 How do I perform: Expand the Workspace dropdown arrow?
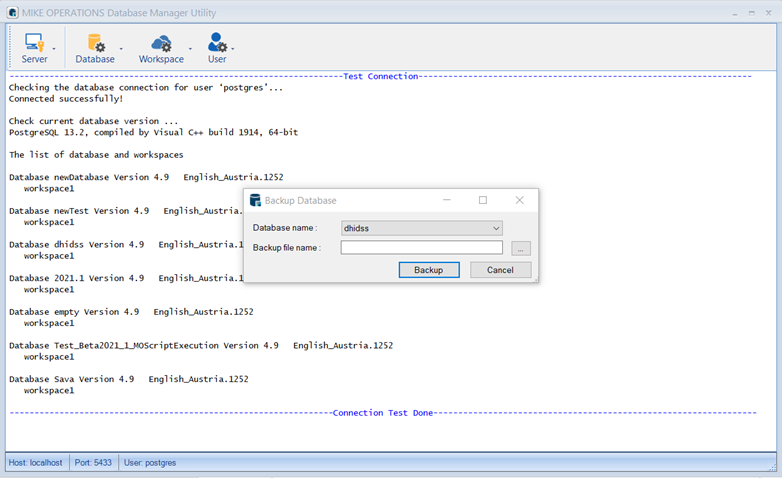pos(190,49)
